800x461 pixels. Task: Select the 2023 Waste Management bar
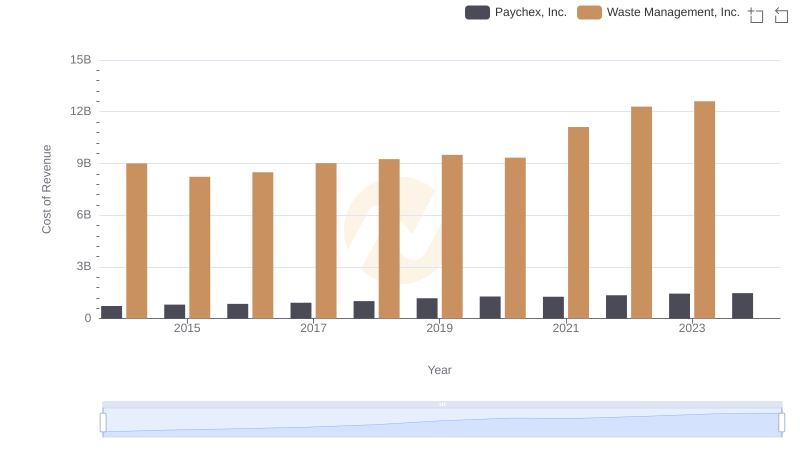tap(704, 210)
